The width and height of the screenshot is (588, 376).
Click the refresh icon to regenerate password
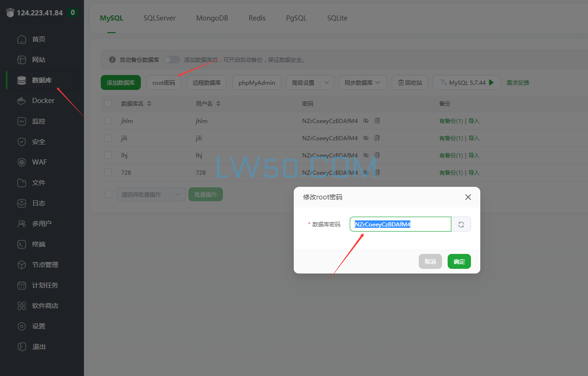[461, 224]
